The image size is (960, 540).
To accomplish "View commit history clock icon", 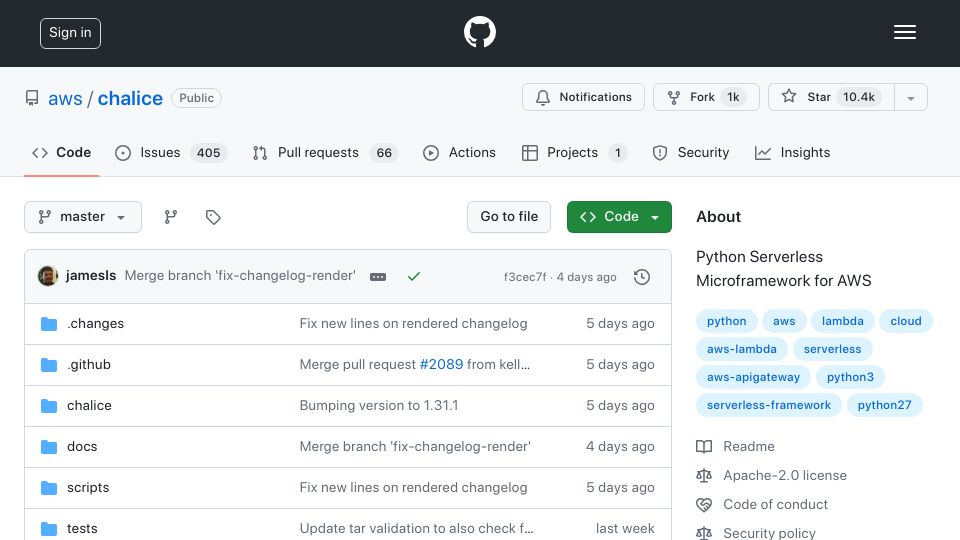I will coord(642,277).
